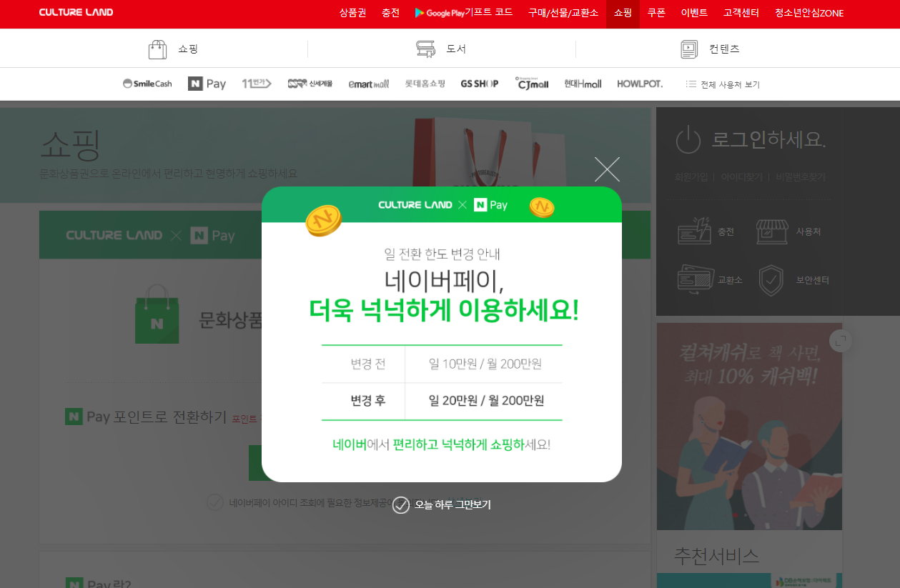
Task: Check the 네이버페이 정보제공 agreement checkbox
Action: [215, 502]
